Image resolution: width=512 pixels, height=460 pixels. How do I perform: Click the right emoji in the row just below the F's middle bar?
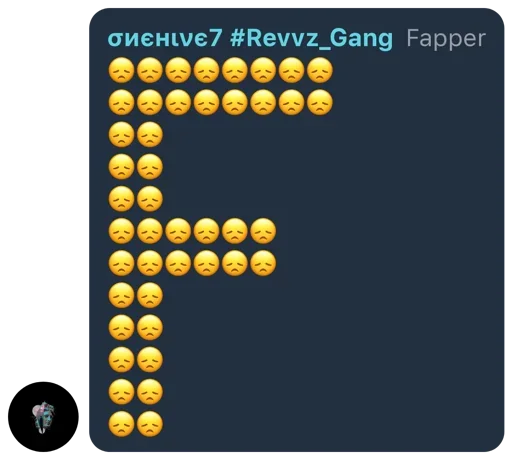[150, 295]
